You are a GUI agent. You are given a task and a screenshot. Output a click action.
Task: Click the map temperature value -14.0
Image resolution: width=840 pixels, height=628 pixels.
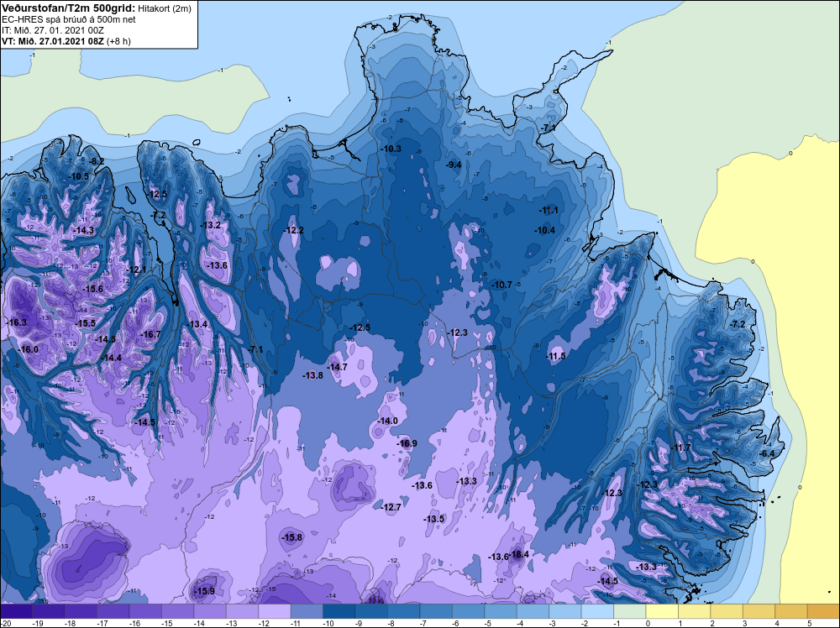click(x=387, y=421)
